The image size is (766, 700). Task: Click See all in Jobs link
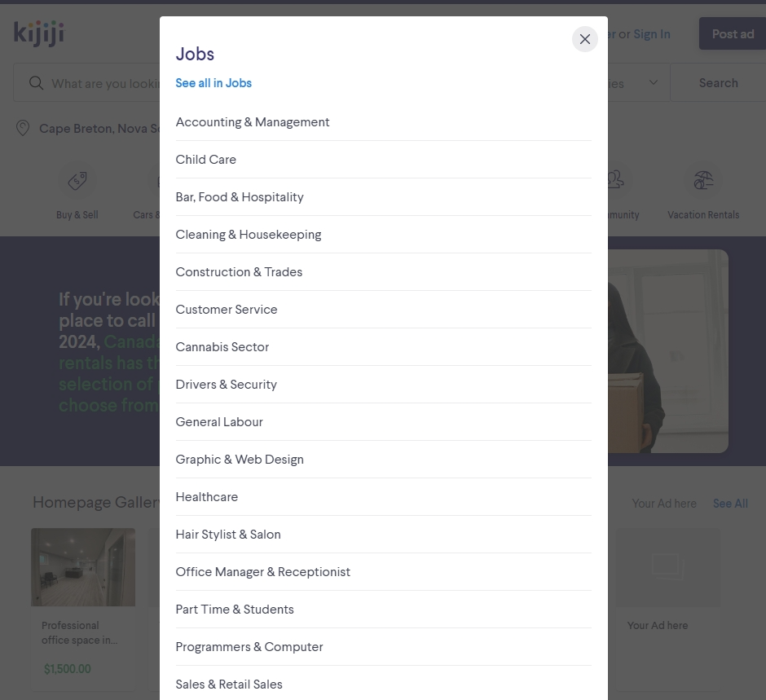(x=214, y=83)
